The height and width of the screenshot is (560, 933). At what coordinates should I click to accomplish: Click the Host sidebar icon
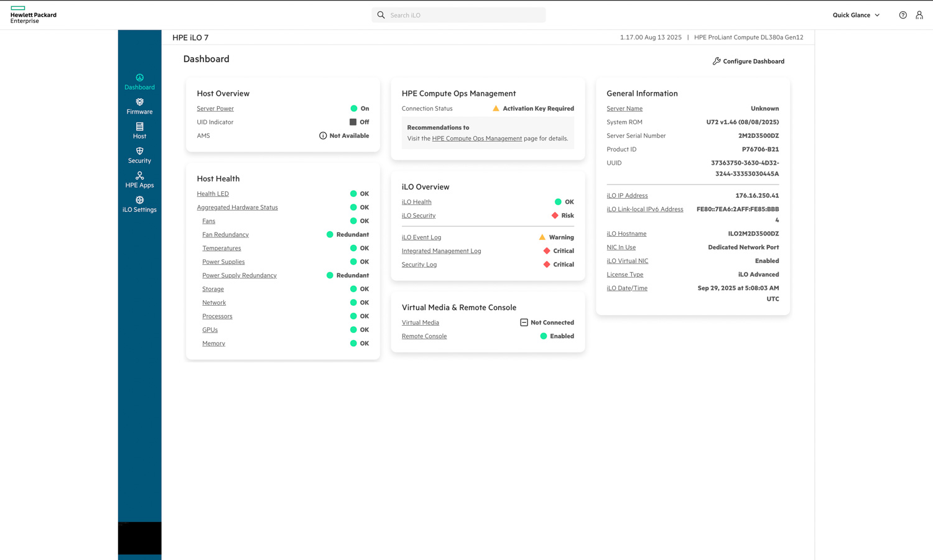(139, 131)
